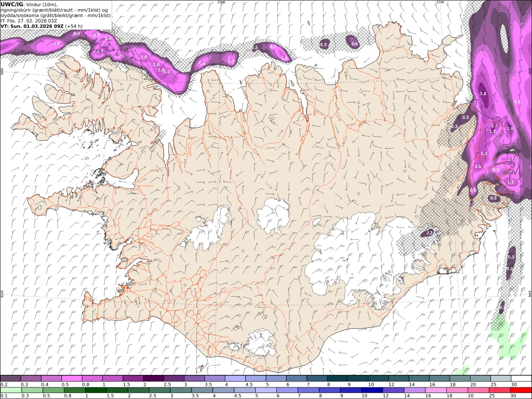
Task: Click the UWC/IG title text
Action: [x=12, y=4]
